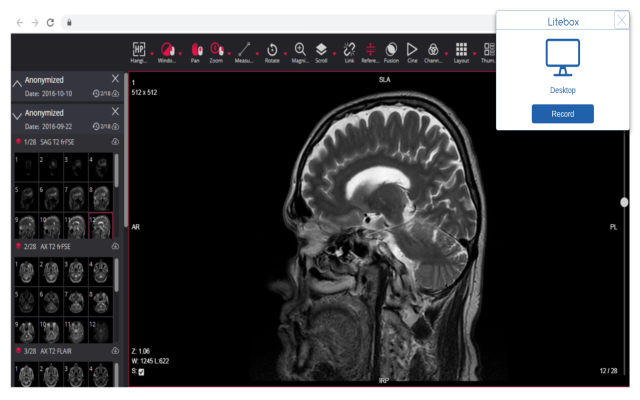Screen dimensions: 640x400
Task: Start Cine playback
Action: (x=411, y=50)
